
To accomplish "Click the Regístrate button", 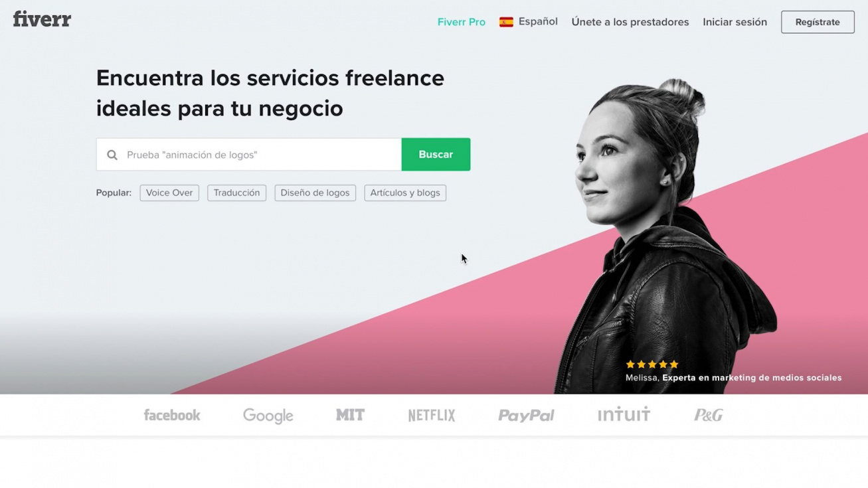I will (x=818, y=22).
